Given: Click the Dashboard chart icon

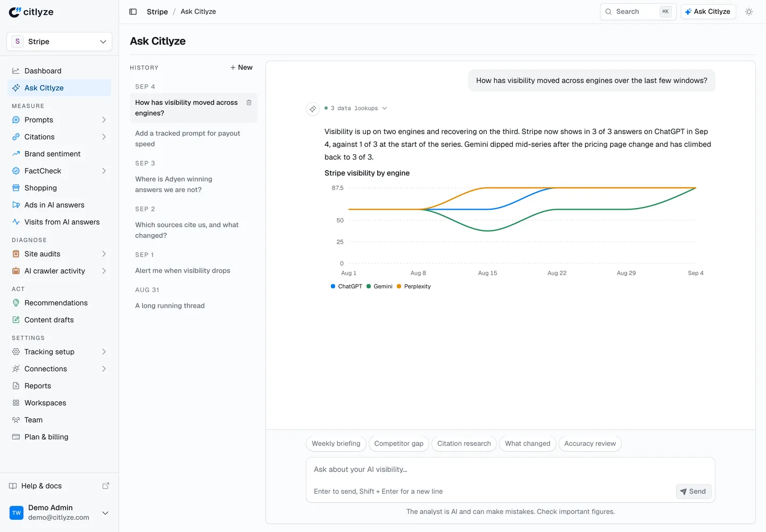Looking at the screenshot, I should pyautogui.click(x=16, y=71).
